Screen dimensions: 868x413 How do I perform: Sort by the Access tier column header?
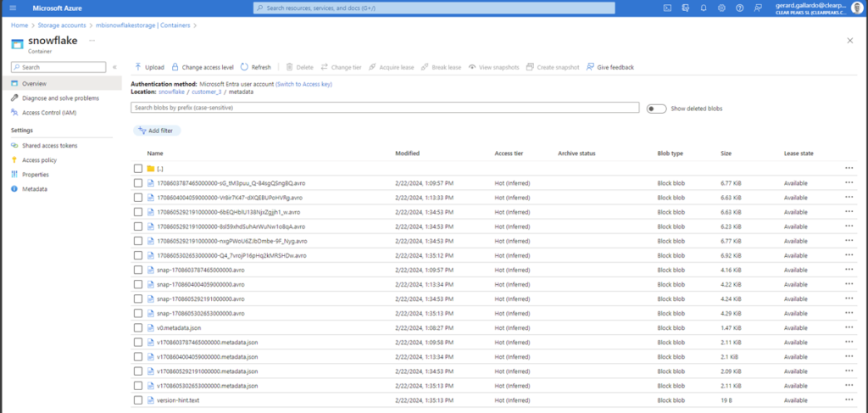coord(509,153)
